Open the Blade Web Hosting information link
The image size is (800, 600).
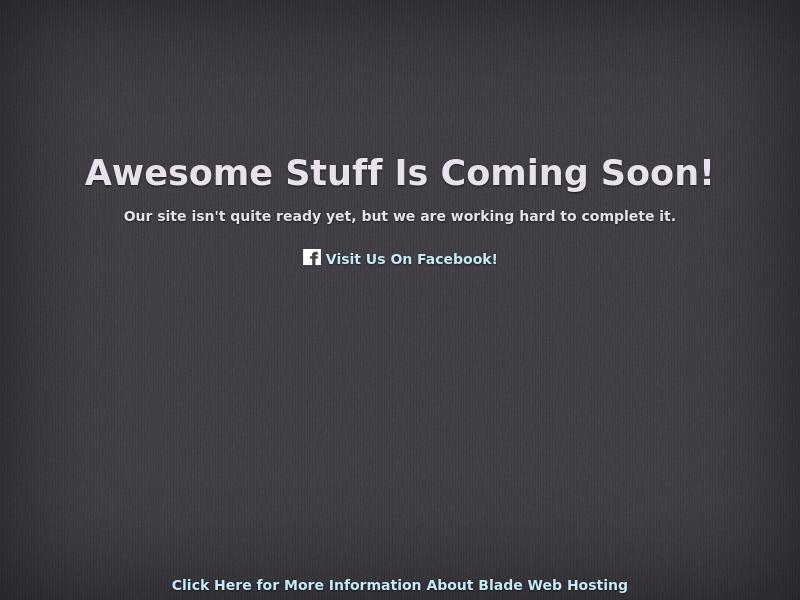[399, 585]
